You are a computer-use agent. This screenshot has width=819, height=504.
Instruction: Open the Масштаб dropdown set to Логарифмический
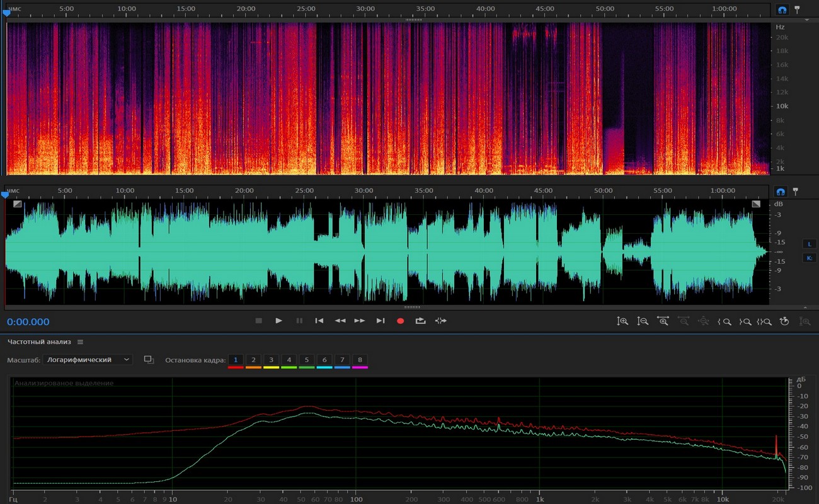(x=89, y=360)
